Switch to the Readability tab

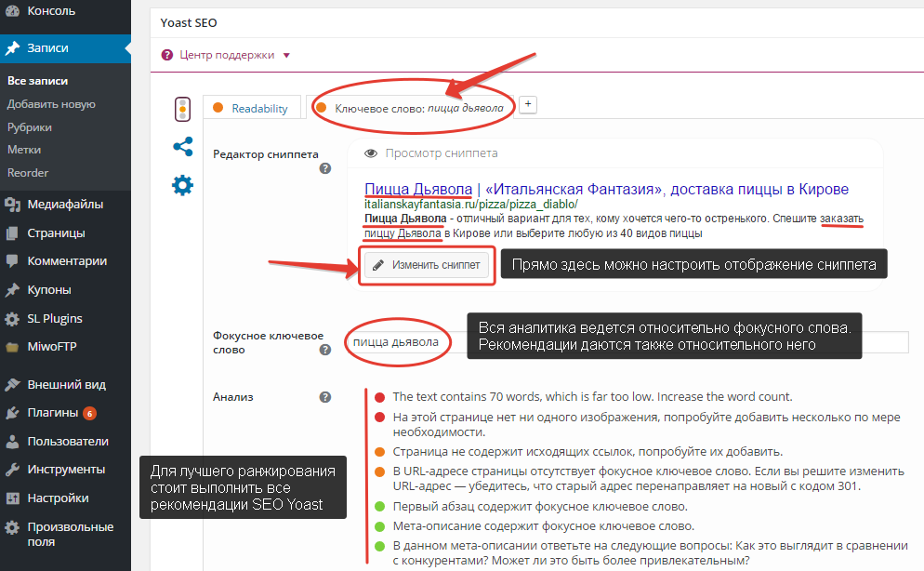(x=251, y=109)
